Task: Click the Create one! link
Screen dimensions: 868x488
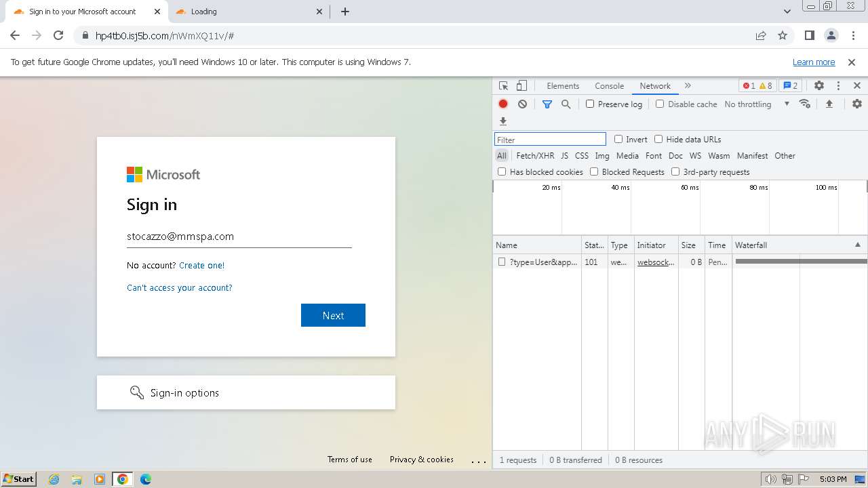Action: pos(201,265)
